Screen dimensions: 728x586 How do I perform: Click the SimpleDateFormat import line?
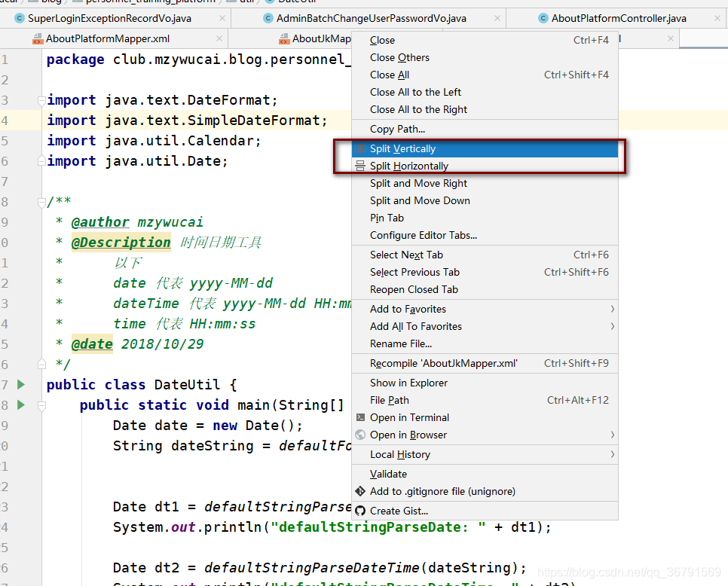click(187, 121)
